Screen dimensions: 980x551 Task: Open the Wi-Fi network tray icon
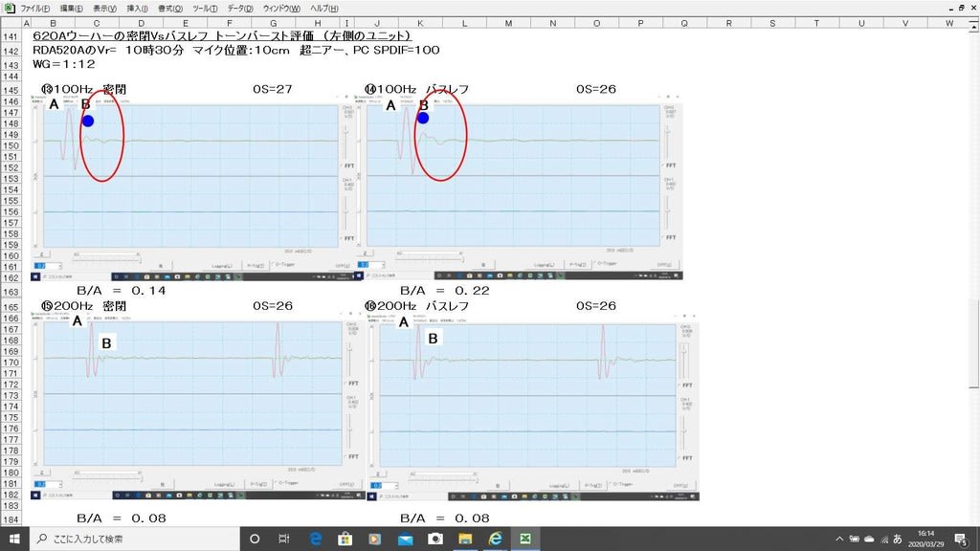tap(884, 539)
